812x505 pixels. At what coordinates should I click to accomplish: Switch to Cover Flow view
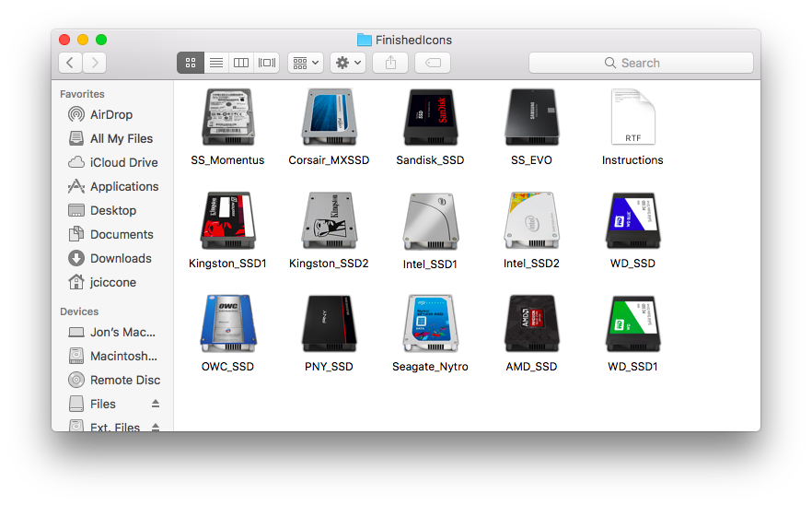(267, 63)
